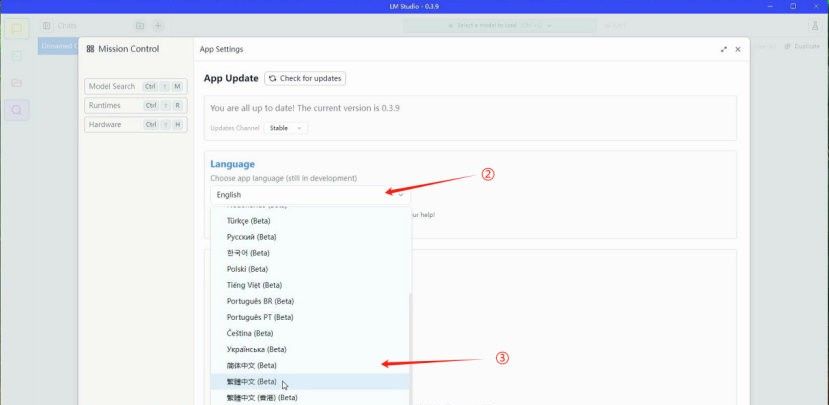Select 简体中文 (Beta) language
The image size is (829, 405).
(x=310, y=365)
